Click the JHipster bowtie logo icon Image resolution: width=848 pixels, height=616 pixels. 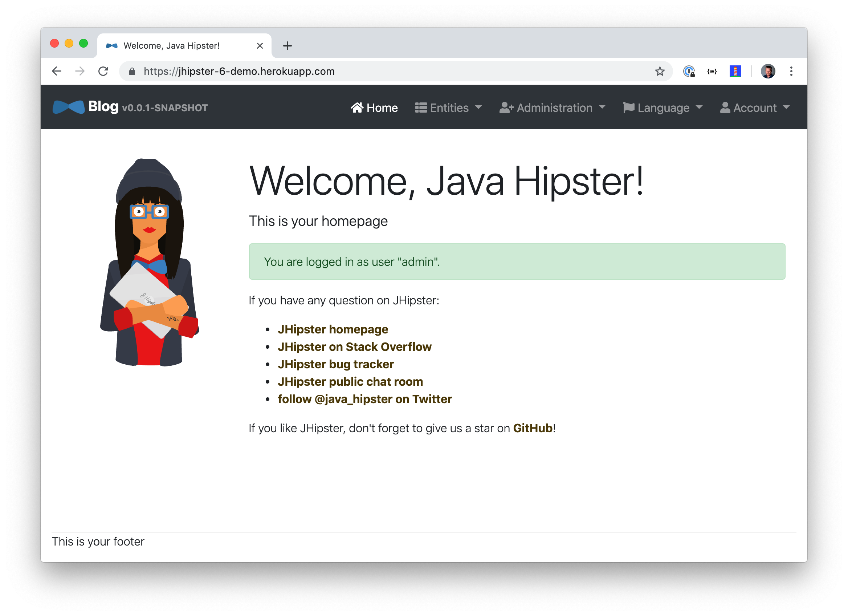pos(66,108)
